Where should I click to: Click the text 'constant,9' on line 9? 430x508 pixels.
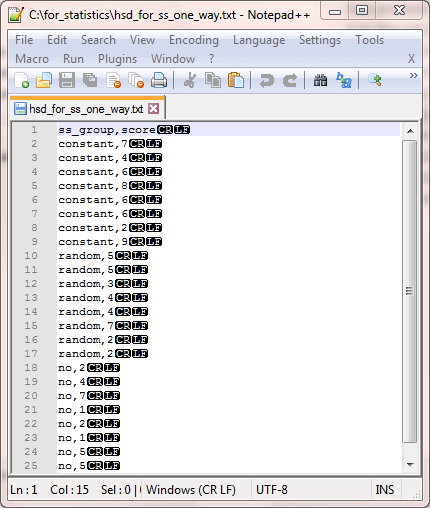tap(93, 242)
